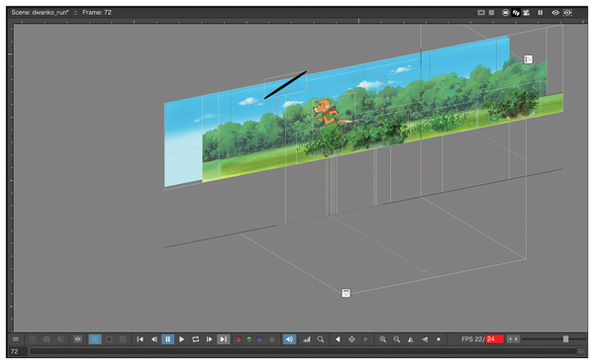Open the histogram icon
594x364 pixels.
[x=307, y=339]
